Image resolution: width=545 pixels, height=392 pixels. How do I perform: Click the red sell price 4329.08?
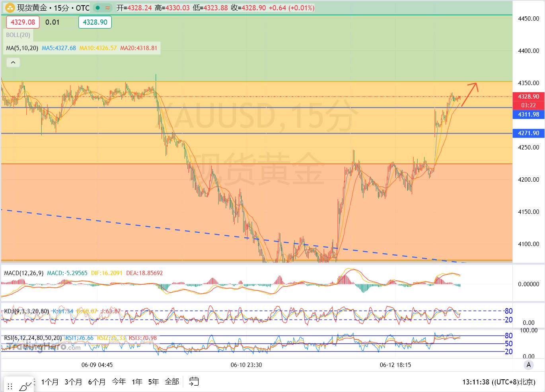[x=23, y=22]
